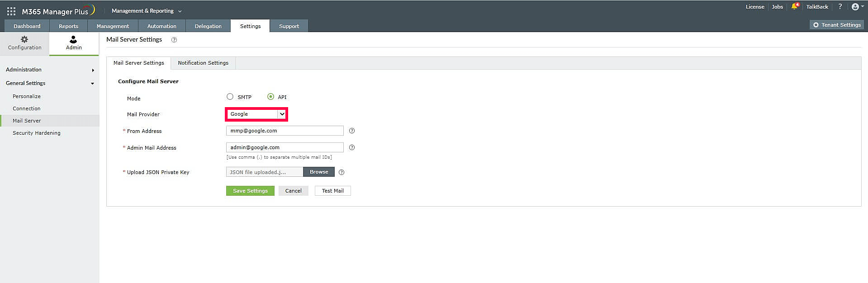Select the API mode radio button
The image size is (868, 283).
pos(270,97)
